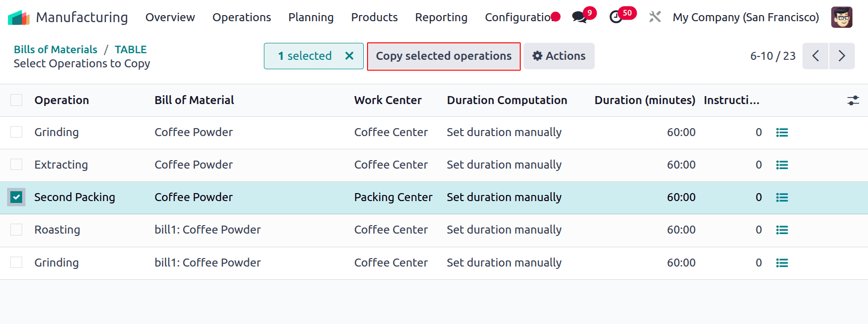
Task: Toggle the select-all header checkbox
Action: 16,100
